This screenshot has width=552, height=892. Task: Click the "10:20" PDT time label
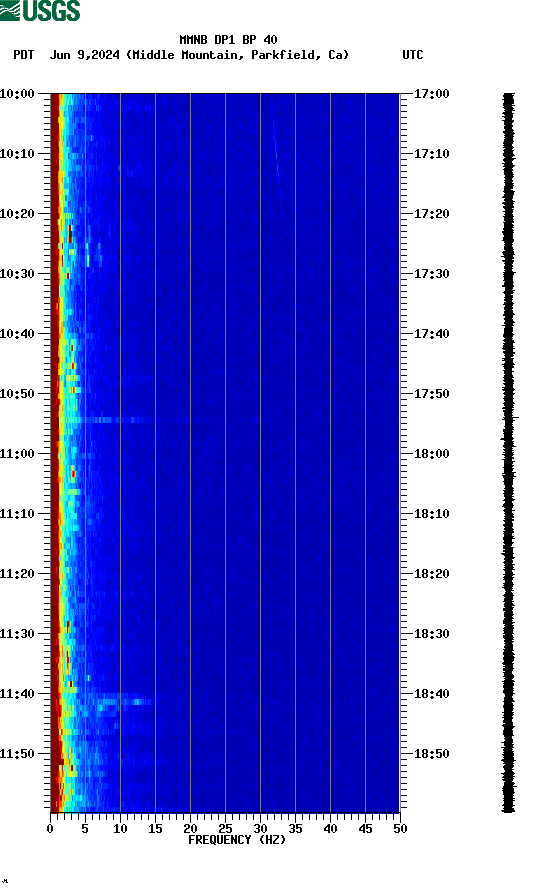click(x=17, y=214)
